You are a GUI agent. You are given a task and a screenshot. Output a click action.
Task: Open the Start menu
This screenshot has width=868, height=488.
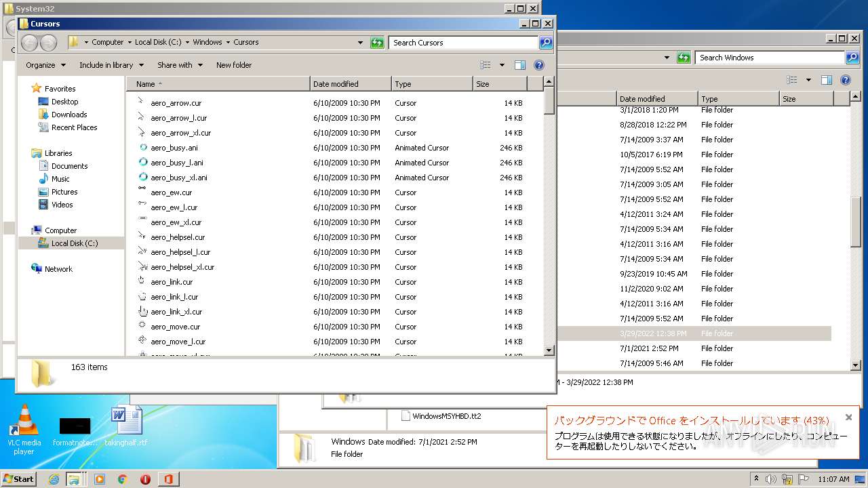point(18,479)
